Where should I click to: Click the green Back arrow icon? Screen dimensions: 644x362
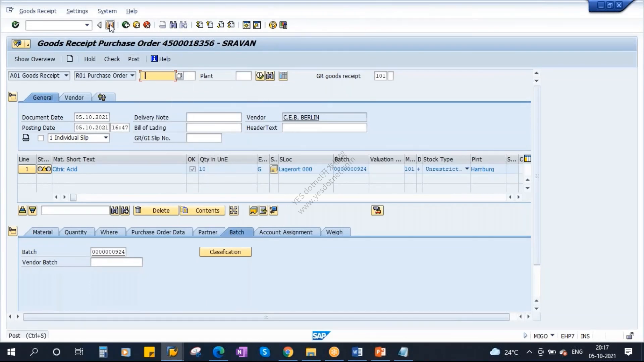coord(126,25)
